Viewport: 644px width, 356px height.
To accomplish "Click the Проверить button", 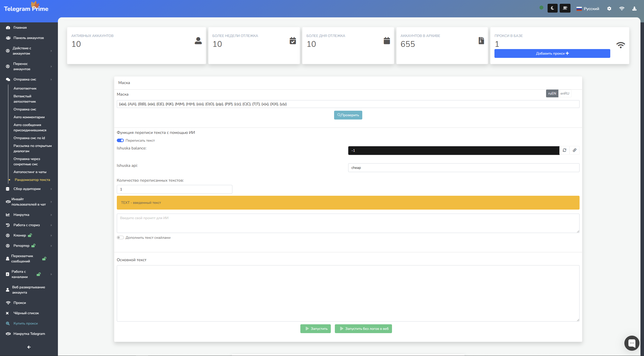I will pyautogui.click(x=348, y=115).
